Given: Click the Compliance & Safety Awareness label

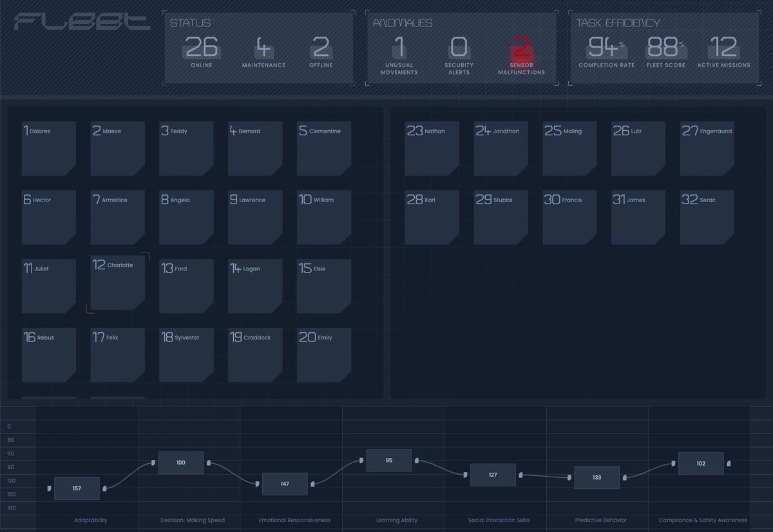Looking at the screenshot, I should click(x=703, y=520).
